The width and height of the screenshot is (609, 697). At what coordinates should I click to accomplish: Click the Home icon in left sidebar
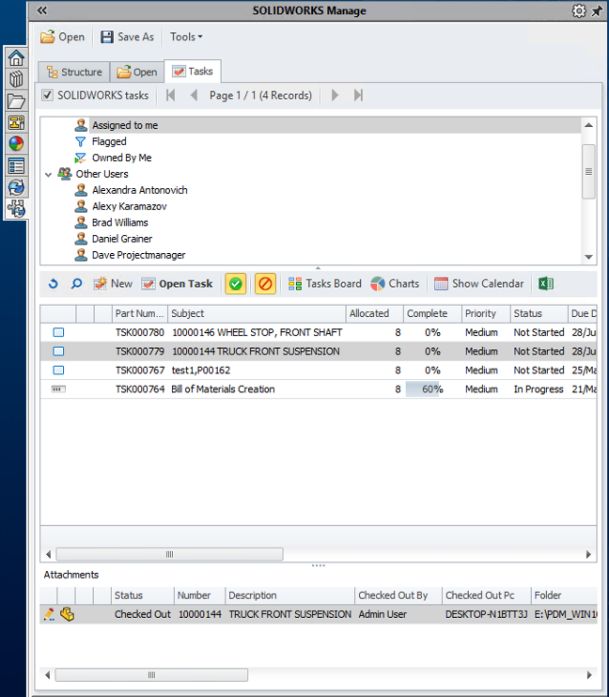16,58
